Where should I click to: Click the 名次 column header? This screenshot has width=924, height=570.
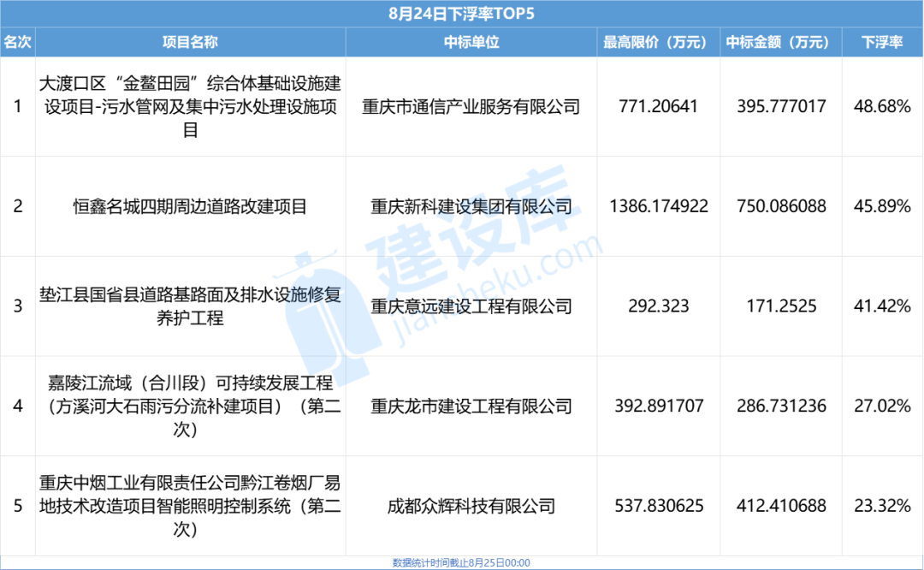[x=19, y=40]
